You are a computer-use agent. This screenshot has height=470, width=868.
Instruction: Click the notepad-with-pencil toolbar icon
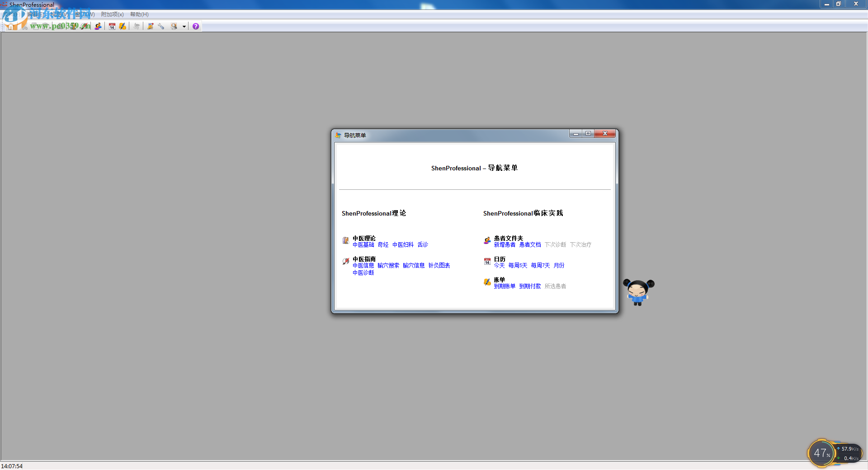pyautogui.click(x=151, y=26)
